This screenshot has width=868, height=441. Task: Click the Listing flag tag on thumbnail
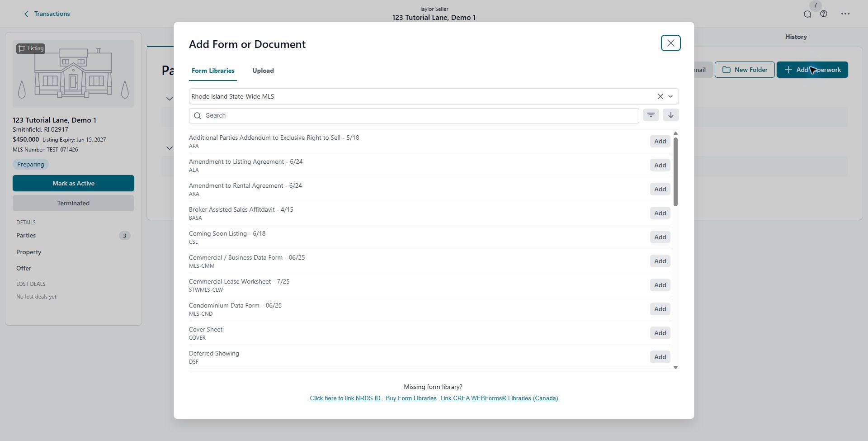[31, 48]
